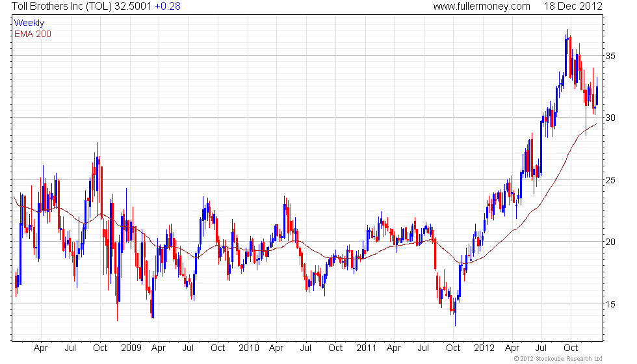The image size is (637, 364).
Task: Click the 15 price axis label
Action: coord(610,304)
